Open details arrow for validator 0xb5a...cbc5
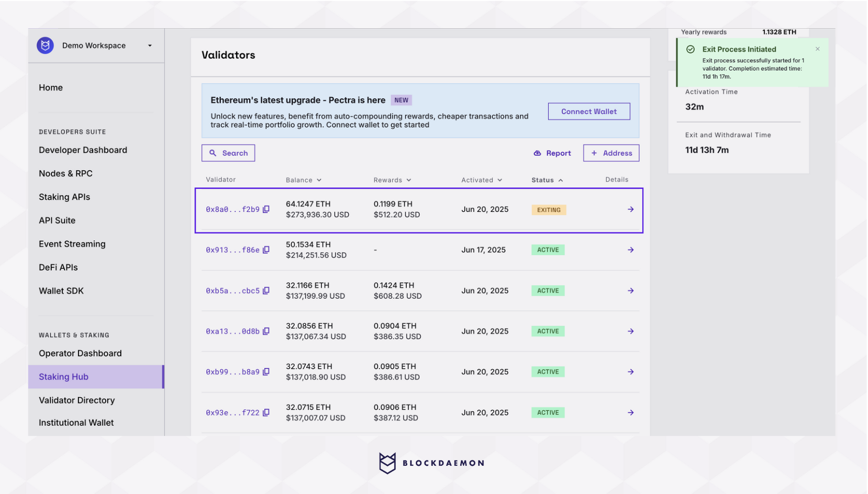This screenshot has height=494, width=868. (x=631, y=290)
